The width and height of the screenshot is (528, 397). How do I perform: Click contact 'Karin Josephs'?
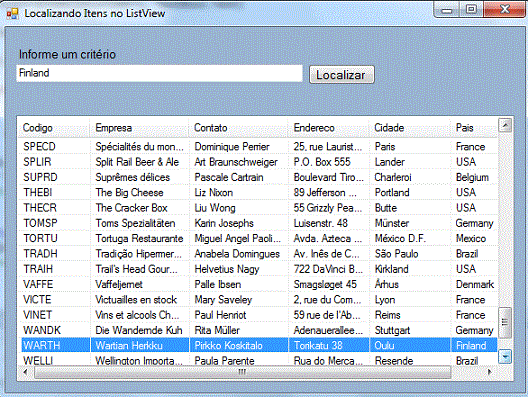pos(224,223)
